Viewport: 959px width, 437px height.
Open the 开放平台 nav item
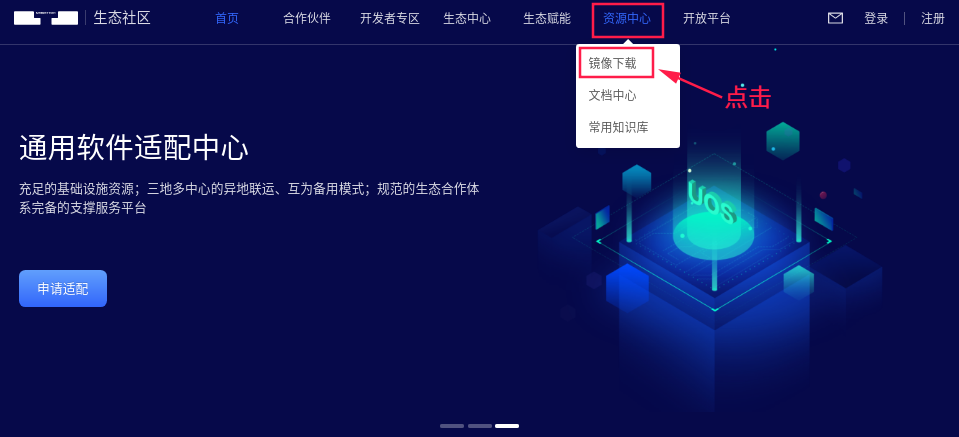coord(706,18)
